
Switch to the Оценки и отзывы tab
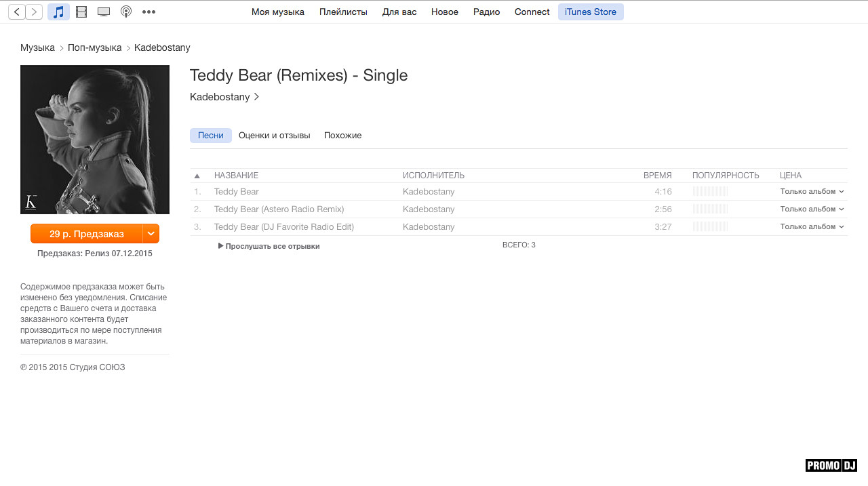point(274,136)
